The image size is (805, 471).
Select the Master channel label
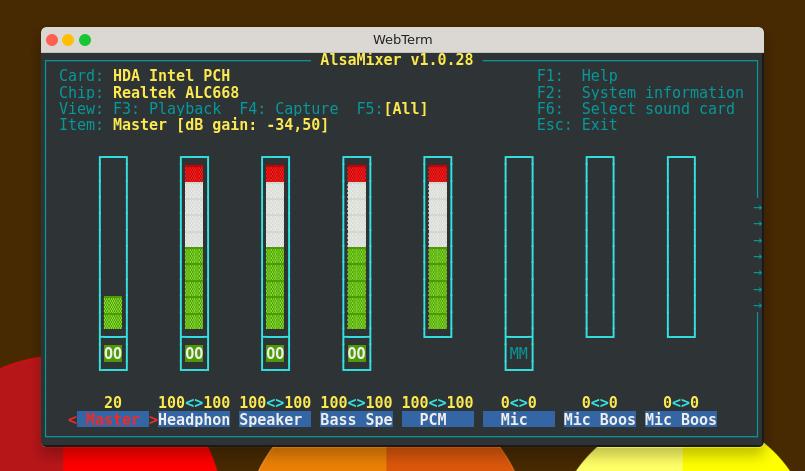point(113,419)
